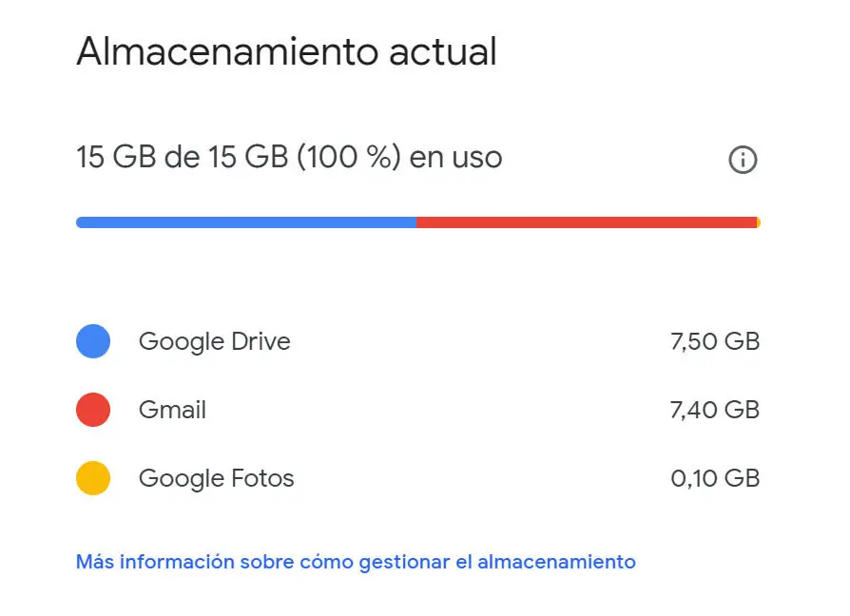Select the Google Drive label

click(x=214, y=341)
